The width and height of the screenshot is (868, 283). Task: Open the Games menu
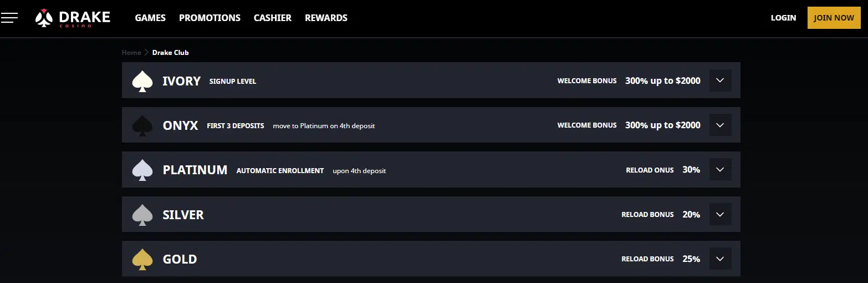point(150,18)
